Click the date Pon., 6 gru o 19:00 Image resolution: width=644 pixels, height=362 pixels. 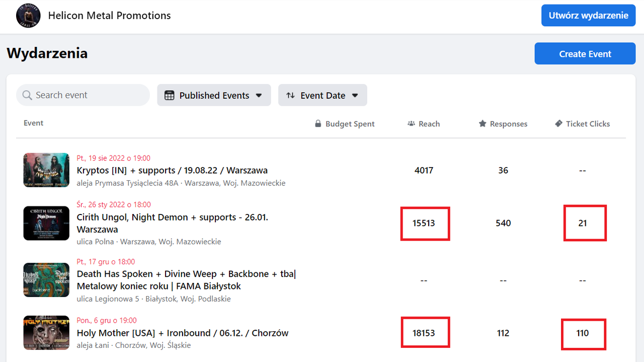click(x=107, y=320)
